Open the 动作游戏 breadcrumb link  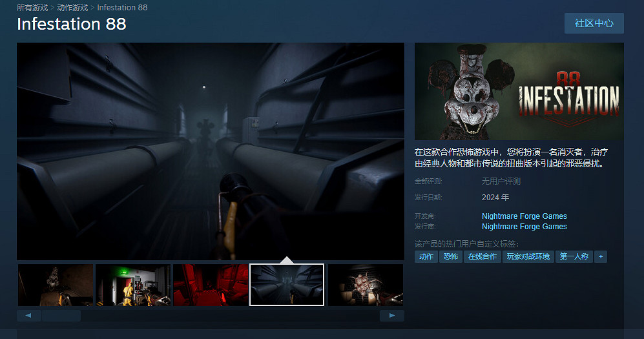click(73, 8)
